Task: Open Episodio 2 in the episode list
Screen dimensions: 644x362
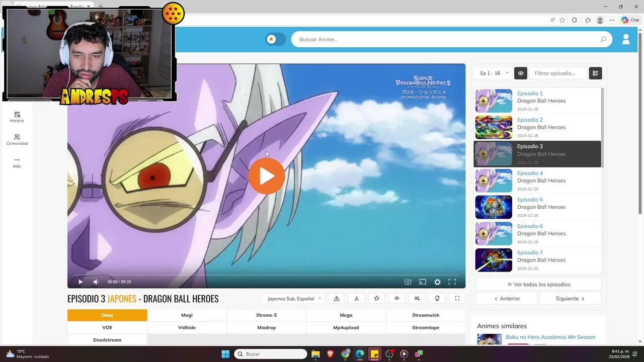Action: [537, 127]
